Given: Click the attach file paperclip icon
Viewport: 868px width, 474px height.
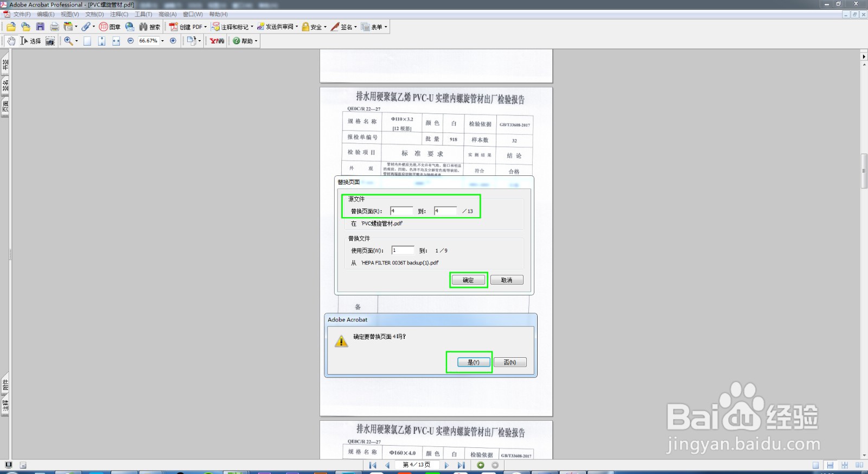Looking at the screenshot, I should pos(86,27).
